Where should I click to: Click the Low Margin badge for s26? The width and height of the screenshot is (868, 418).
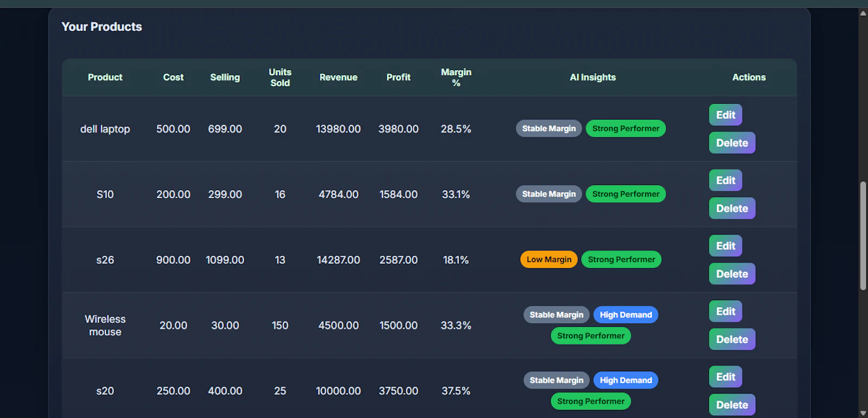pyautogui.click(x=549, y=259)
